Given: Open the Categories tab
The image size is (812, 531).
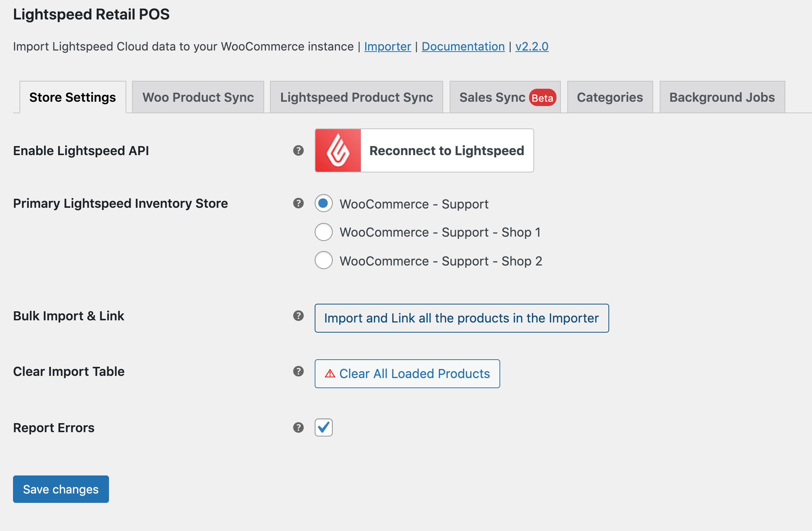Looking at the screenshot, I should [610, 97].
